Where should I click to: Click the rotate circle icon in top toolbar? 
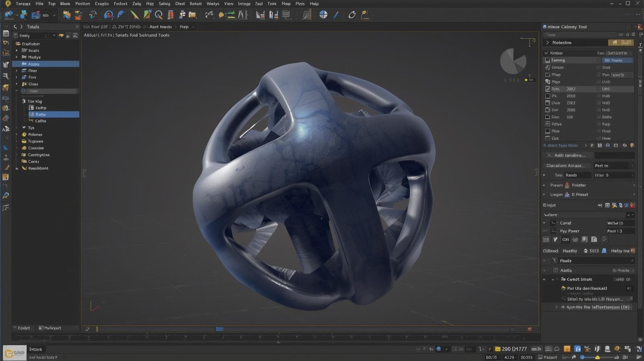pyautogui.click(x=352, y=15)
